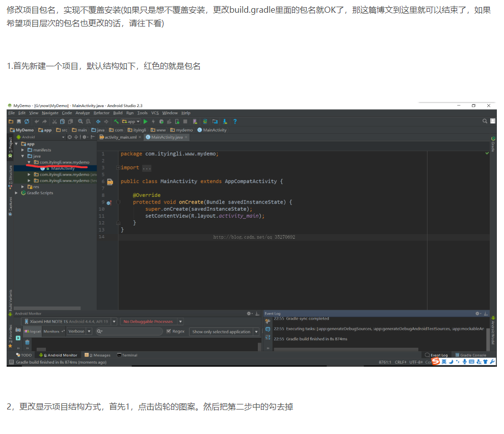Viewport: 504px width, 434px height.
Task: Click the ityingli breadcrumb in navigation bar
Action: point(137,130)
